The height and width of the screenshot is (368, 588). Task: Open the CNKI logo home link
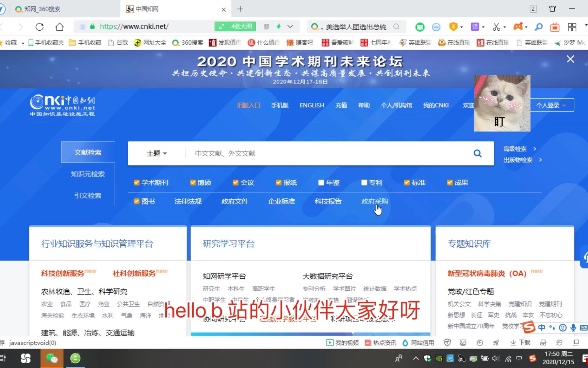point(62,105)
